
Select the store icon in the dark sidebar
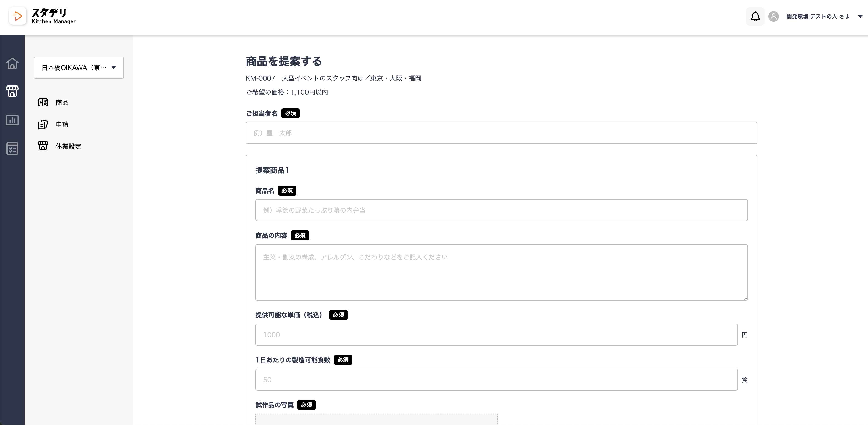tap(12, 91)
